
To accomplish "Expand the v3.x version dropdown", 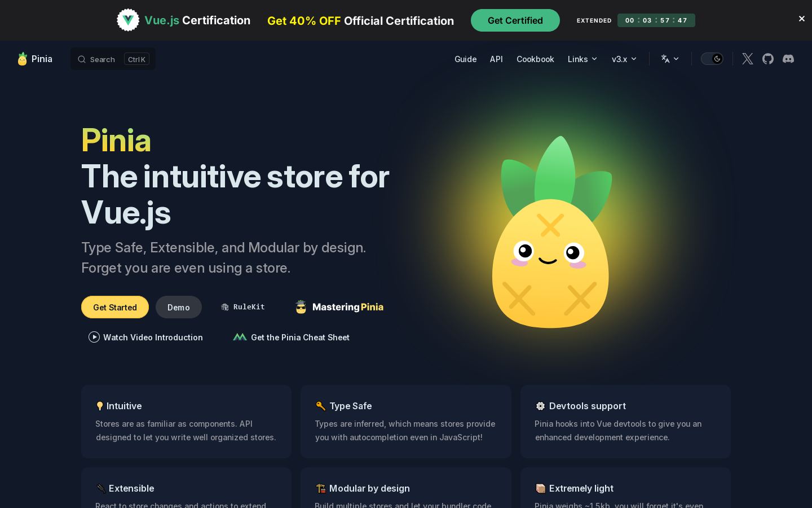I will [x=624, y=59].
